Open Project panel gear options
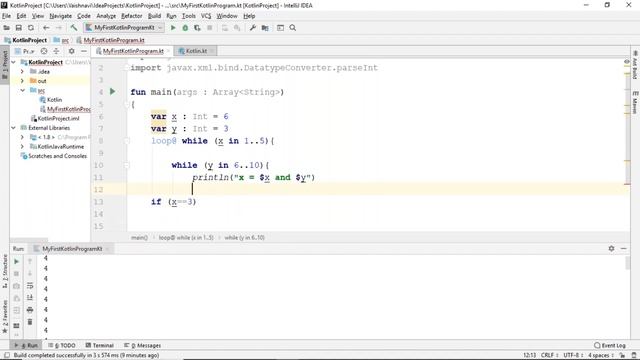 click(71, 51)
